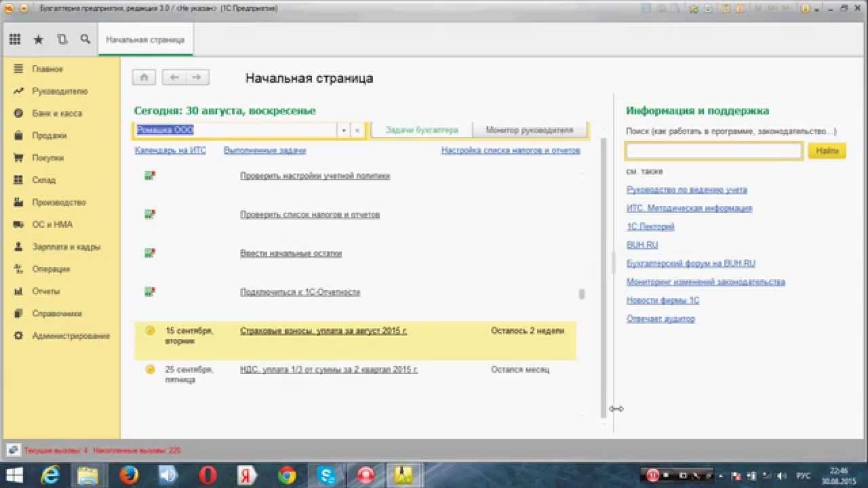This screenshot has height=488, width=868.
Task: Open НДС уплата 1/3 от суммы task
Action: pos(329,370)
